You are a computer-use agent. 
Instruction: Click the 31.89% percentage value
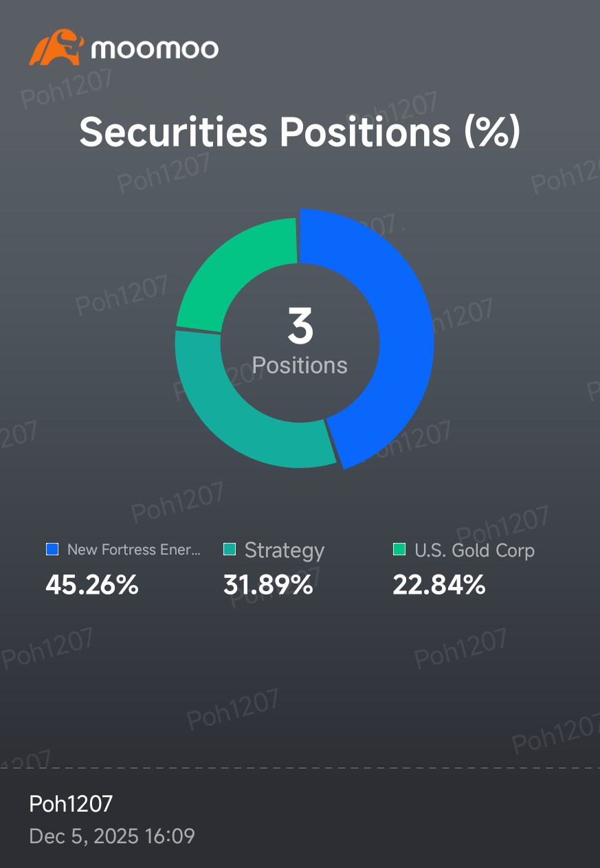pyautogui.click(x=269, y=585)
